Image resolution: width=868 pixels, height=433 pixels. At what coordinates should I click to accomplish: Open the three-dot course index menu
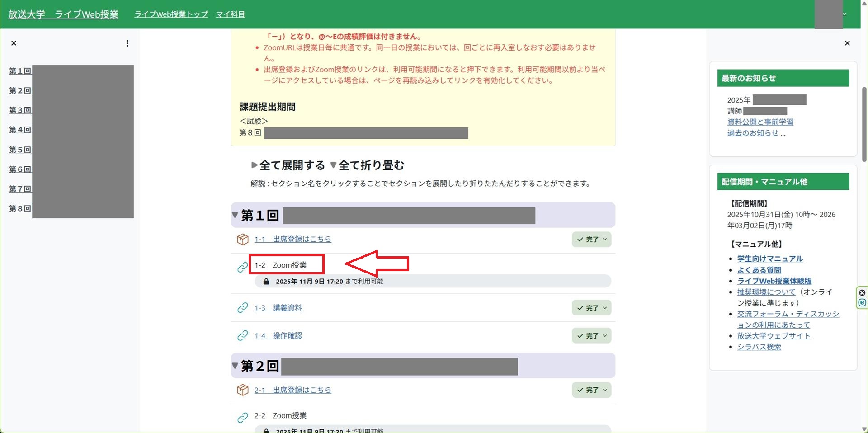pyautogui.click(x=127, y=43)
